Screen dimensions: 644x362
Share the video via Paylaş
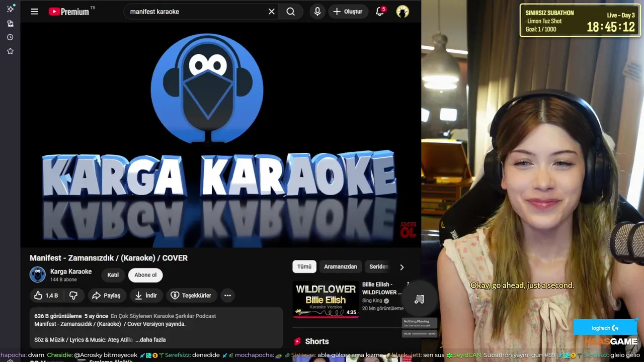pyautogui.click(x=106, y=296)
